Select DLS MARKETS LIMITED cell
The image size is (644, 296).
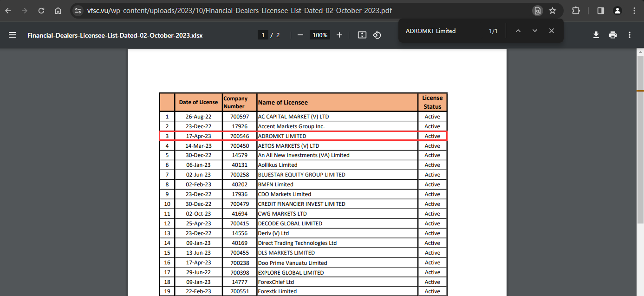click(338, 253)
